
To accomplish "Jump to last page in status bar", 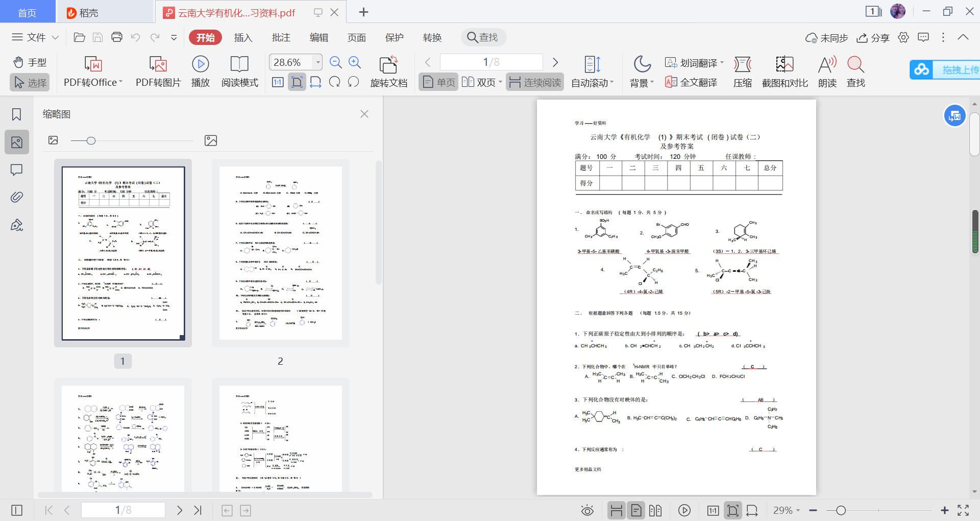I will (198, 510).
